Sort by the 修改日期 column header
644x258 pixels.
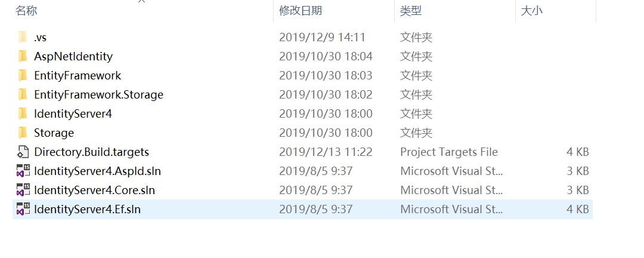(x=301, y=11)
